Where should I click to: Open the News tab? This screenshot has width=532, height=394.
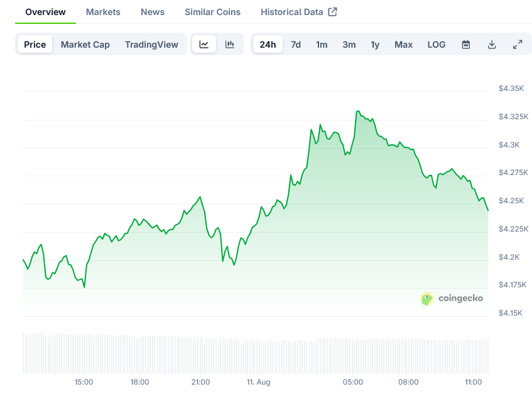tap(153, 12)
